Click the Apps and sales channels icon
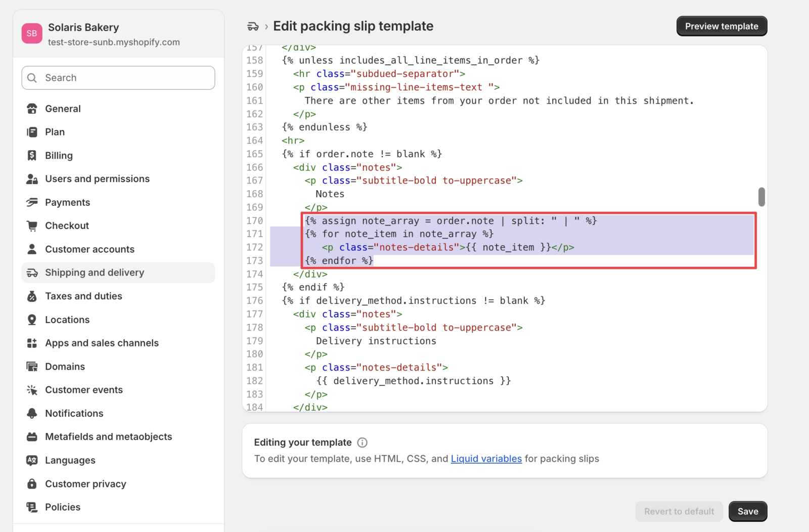809x532 pixels. coord(32,343)
